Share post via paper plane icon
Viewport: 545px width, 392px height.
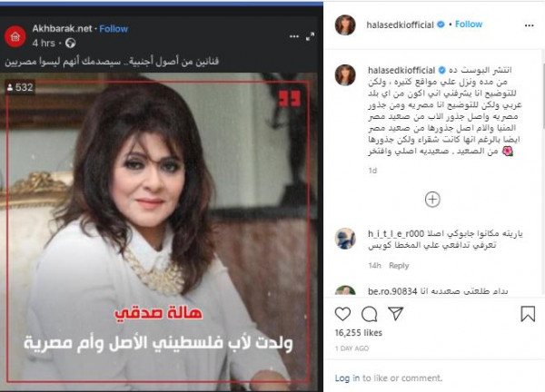click(395, 313)
